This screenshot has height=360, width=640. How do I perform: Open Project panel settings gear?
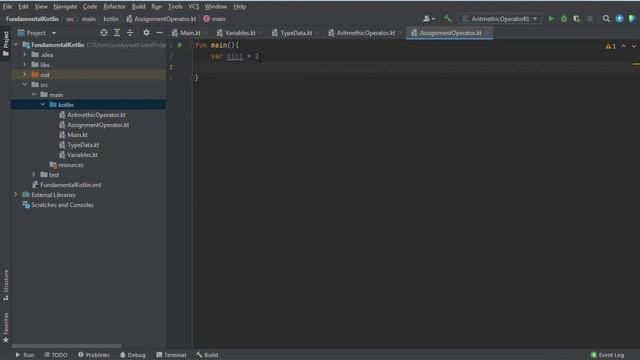point(146,33)
